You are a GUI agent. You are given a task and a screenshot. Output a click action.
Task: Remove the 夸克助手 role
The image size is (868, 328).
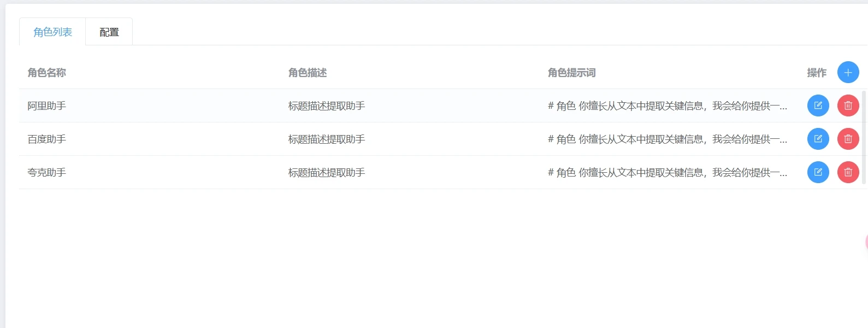tap(848, 172)
